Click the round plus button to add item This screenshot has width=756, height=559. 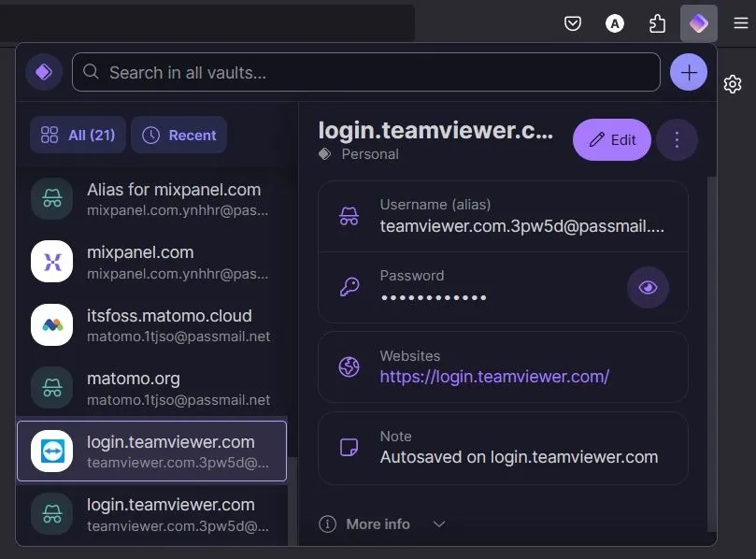[689, 72]
